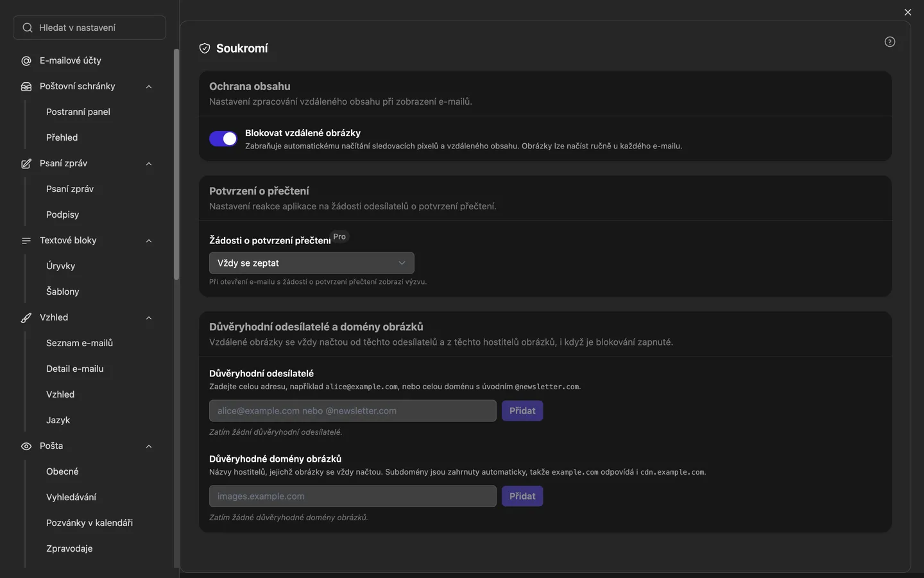
Task: Open the help question mark icon
Action: coord(890,42)
